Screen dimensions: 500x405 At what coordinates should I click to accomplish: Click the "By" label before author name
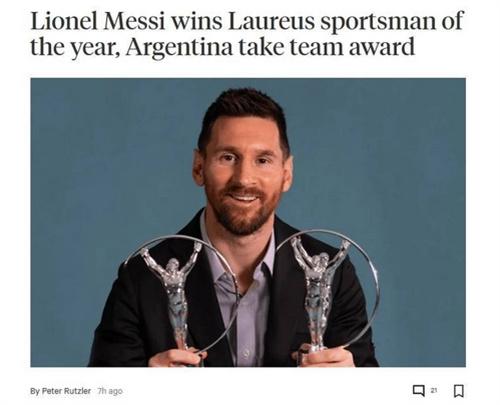point(35,391)
